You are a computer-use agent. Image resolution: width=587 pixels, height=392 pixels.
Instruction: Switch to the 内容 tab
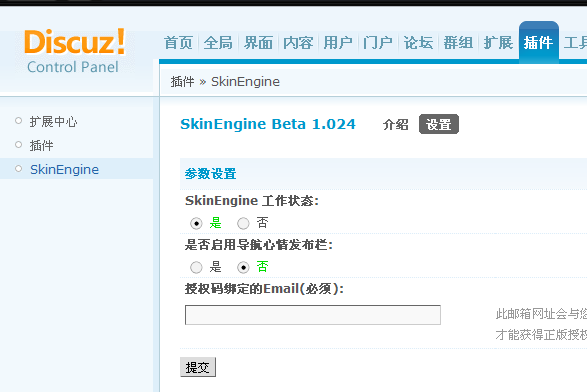[x=298, y=43]
